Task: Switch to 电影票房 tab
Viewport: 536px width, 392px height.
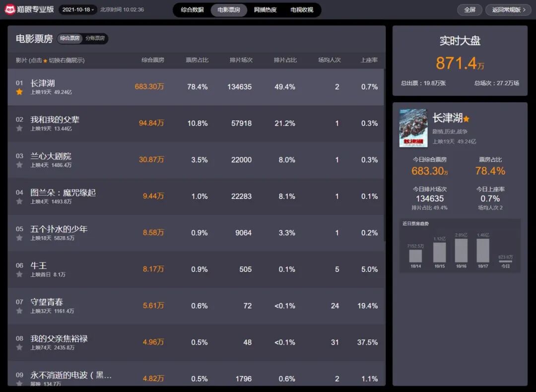Action: [229, 9]
